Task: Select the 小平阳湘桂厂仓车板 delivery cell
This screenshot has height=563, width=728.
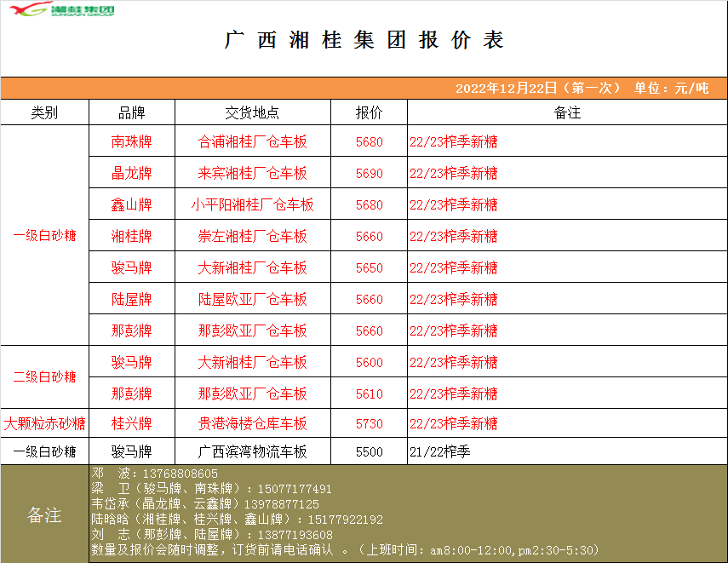Action: coord(252,205)
